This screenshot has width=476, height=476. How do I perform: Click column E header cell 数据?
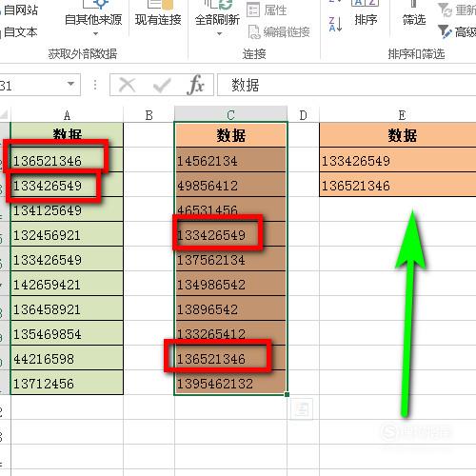[398, 135]
